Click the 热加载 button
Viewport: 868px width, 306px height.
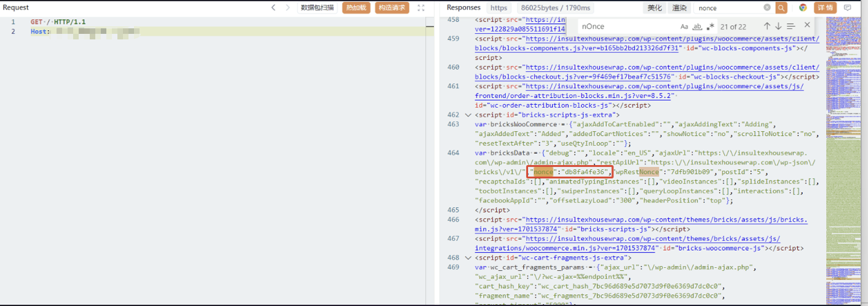[357, 8]
